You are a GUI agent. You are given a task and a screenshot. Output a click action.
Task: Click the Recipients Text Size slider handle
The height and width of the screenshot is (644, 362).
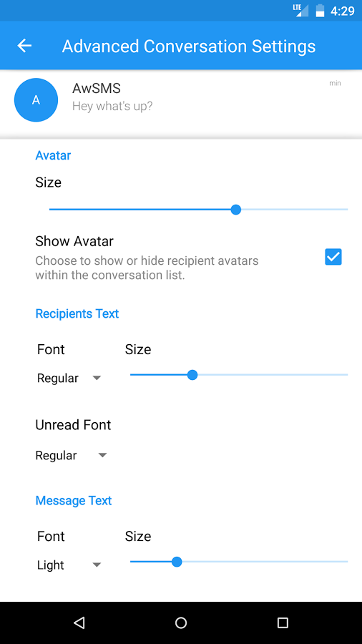click(x=192, y=374)
